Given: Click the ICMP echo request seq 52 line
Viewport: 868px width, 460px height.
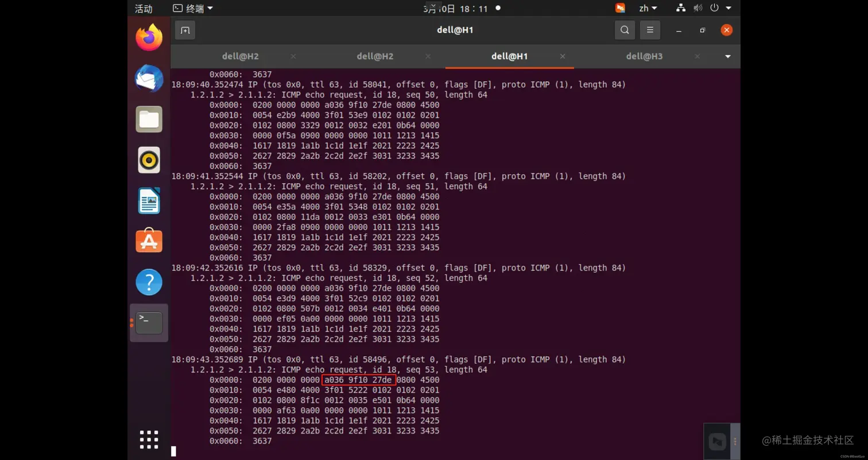Looking at the screenshot, I should (339, 278).
